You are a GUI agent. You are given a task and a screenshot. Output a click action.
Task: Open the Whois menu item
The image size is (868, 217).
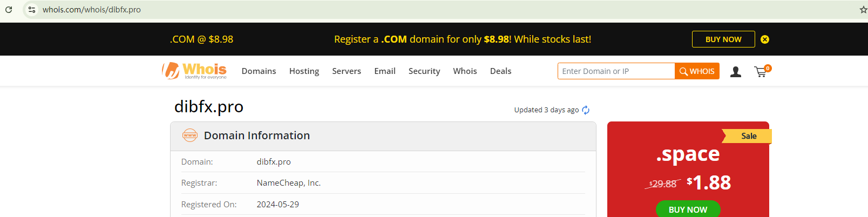[x=465, y=71]
